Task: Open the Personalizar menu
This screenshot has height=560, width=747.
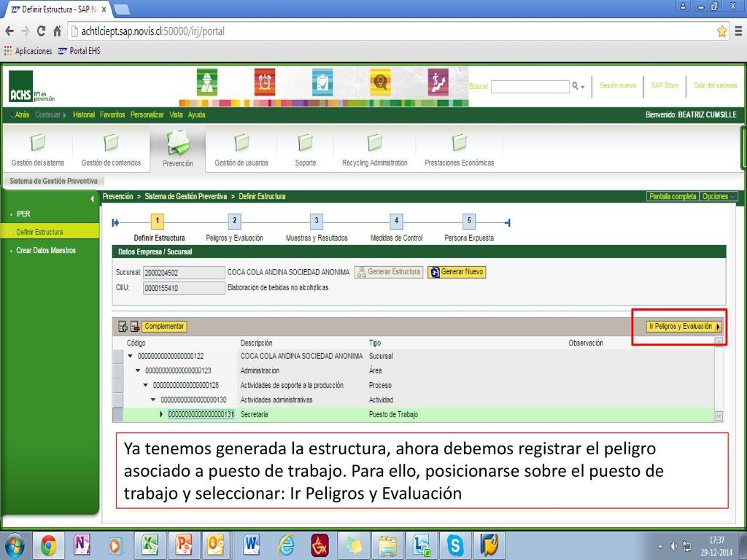Action: coord(147,114)
